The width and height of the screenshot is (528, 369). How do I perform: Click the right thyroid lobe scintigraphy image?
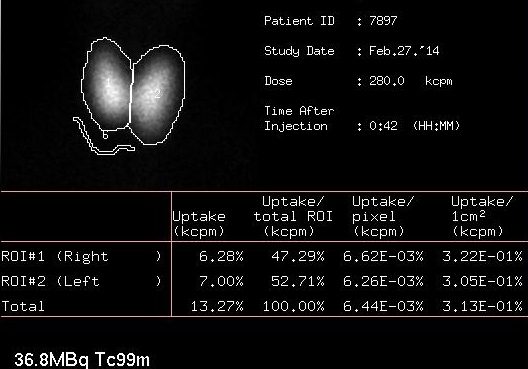(107, 84)
